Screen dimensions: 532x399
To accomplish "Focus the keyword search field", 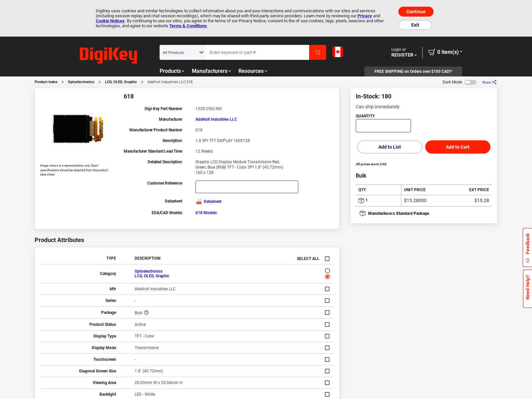I will (x=258, y=53).
